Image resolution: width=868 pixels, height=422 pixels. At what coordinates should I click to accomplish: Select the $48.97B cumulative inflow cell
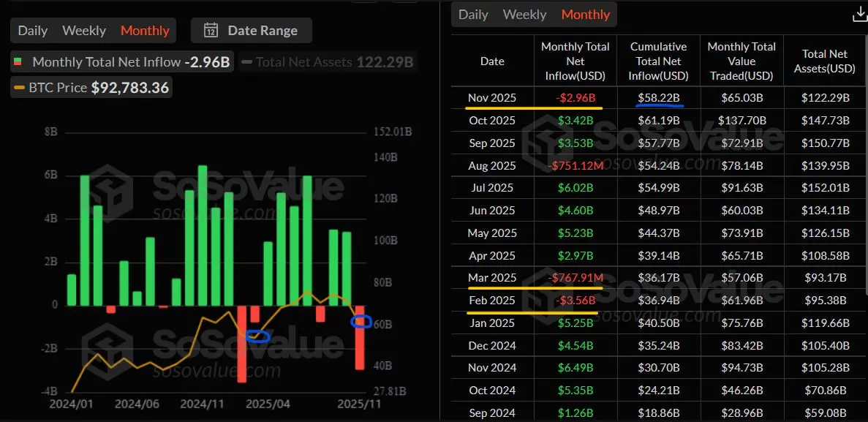click(x=659, y=211)
